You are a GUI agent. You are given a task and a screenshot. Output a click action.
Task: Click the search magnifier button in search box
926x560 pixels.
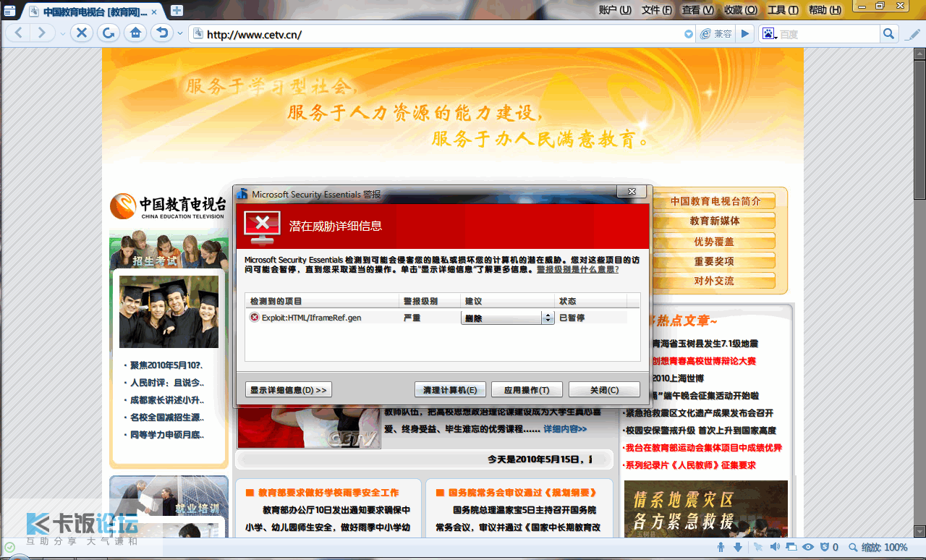click(889, 34)
